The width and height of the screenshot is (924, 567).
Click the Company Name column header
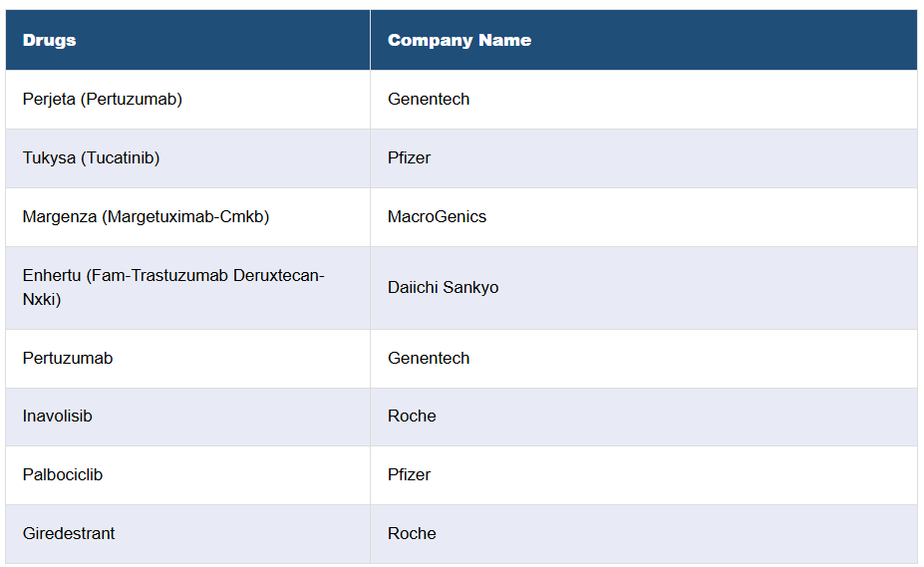460,41
